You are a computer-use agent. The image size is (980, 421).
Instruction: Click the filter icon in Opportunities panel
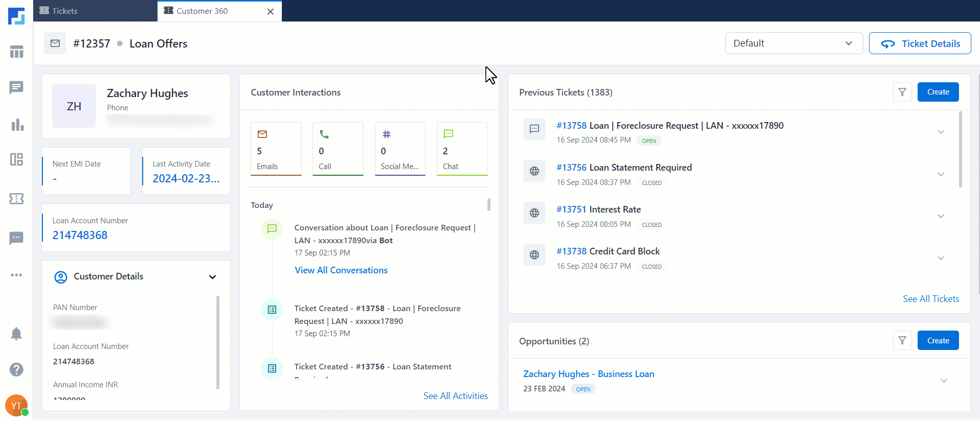[902, 341]
